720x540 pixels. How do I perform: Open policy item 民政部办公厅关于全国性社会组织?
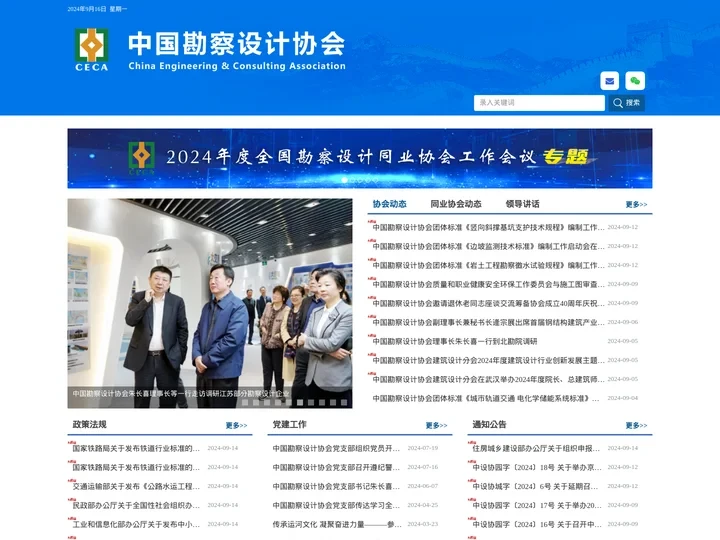136,505
